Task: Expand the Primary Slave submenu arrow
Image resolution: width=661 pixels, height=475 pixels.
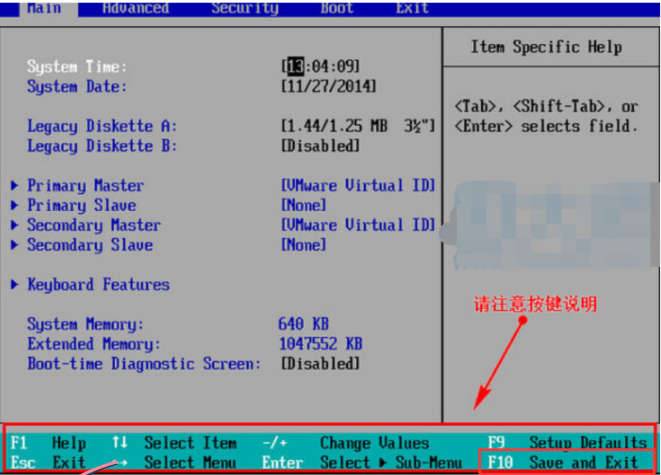Action: coord(15,205)
